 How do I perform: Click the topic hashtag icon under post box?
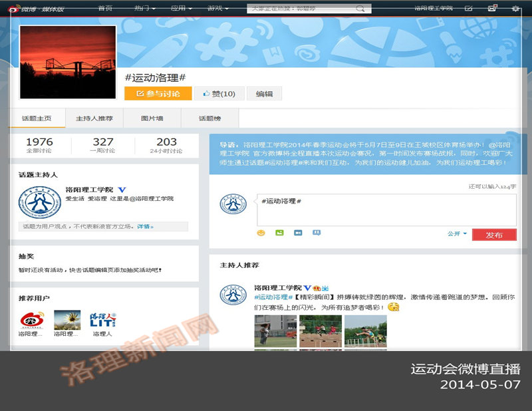point(317,233)
